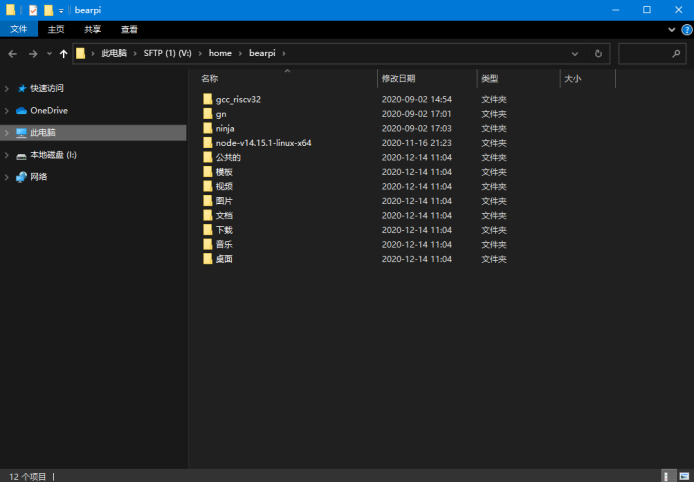Refresh the current folder view
The image size is (695, 483).
tap(598, 54)
